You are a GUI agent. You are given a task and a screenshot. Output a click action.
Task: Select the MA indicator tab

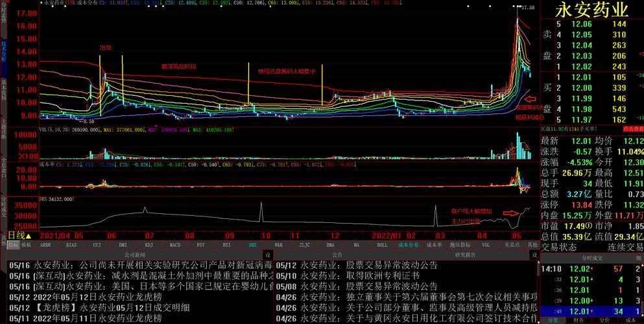coord(356,245)
